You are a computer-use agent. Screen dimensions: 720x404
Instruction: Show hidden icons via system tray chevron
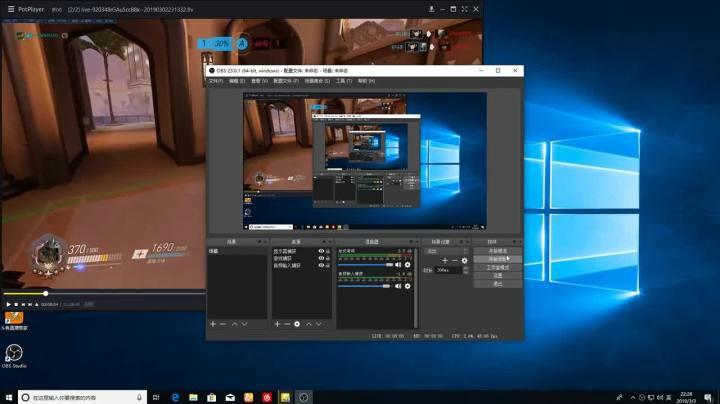coord(633,398)
